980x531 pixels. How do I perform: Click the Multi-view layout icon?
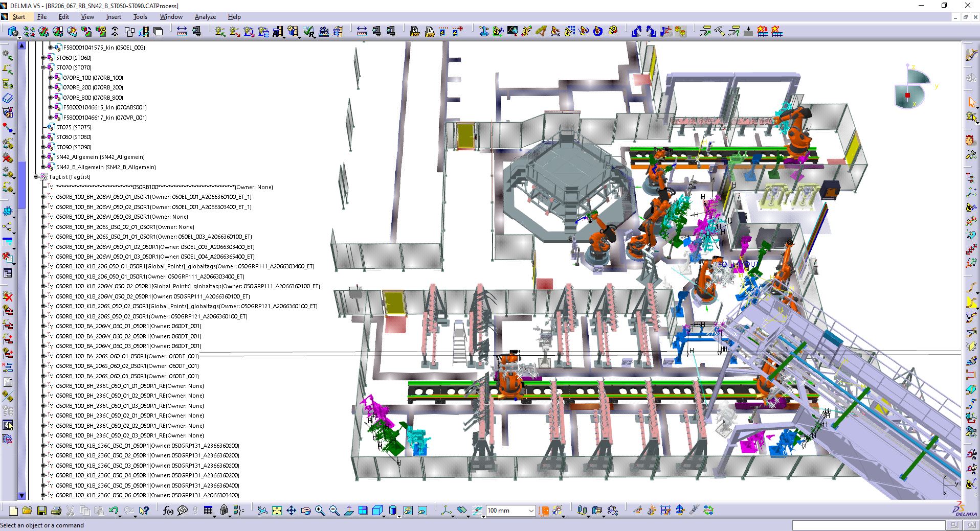coord(363,510)
